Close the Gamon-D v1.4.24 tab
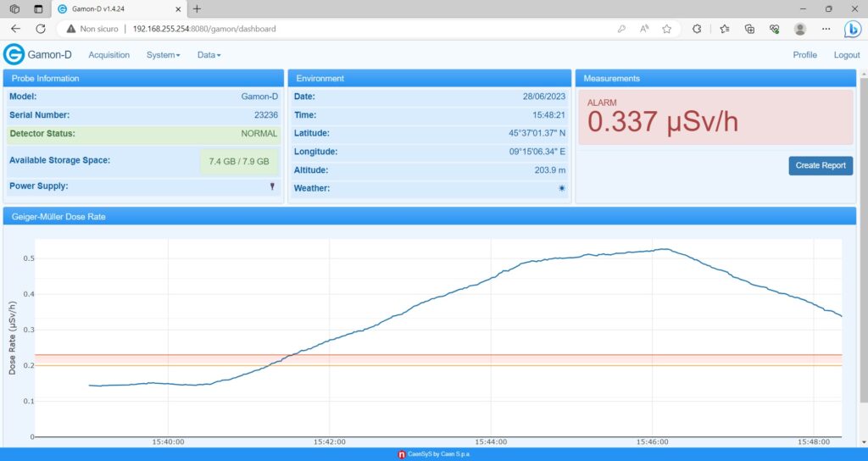The height and width of the screenshot is (461, 868). coord(178,8)
